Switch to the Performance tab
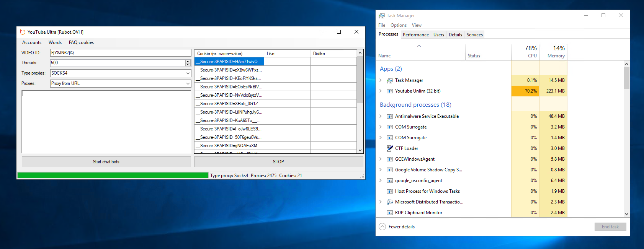The width and height of the screenshot is (644, 249). 415,35
